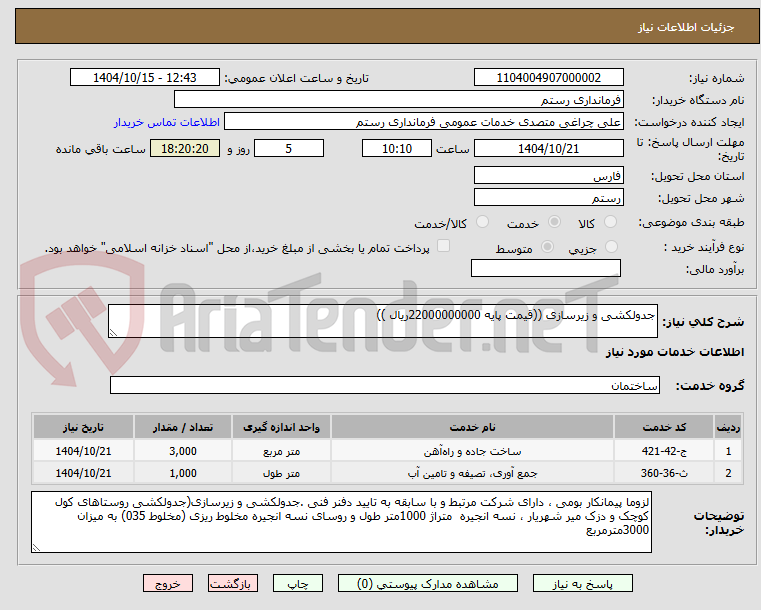
Task: Click the خروج exit button
Action: (x=168, y=583)
